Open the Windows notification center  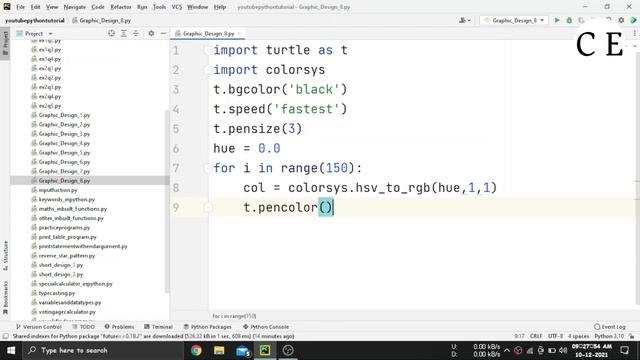click(624, 350)
